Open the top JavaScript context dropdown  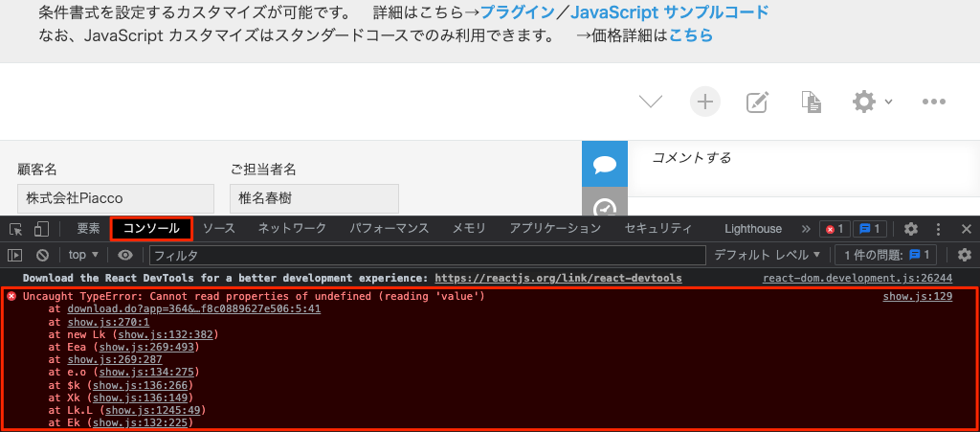click(x=84, y=255)
